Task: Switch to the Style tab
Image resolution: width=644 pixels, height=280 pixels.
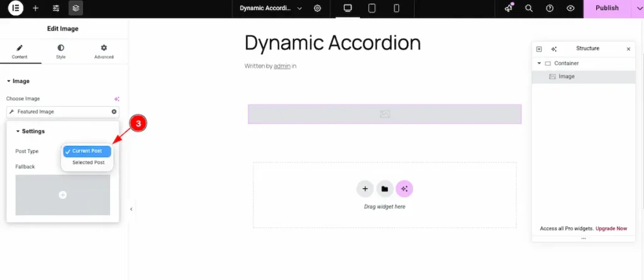Action: [60, 52]
